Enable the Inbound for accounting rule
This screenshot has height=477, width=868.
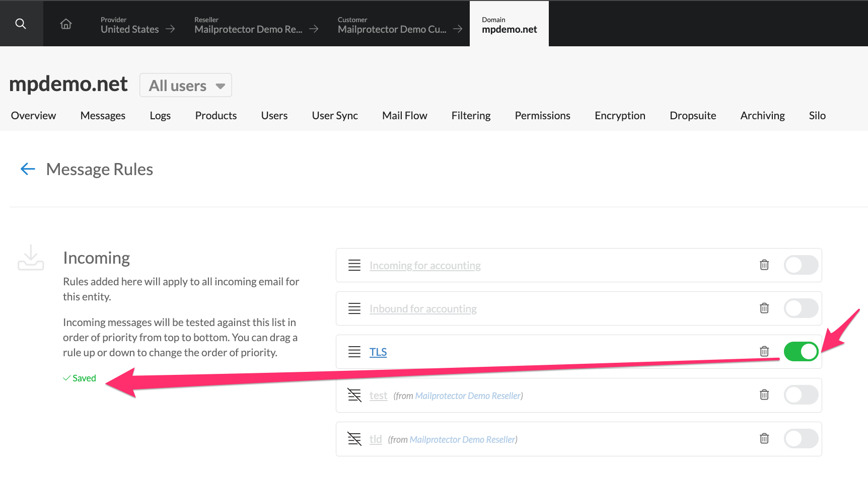801,308
